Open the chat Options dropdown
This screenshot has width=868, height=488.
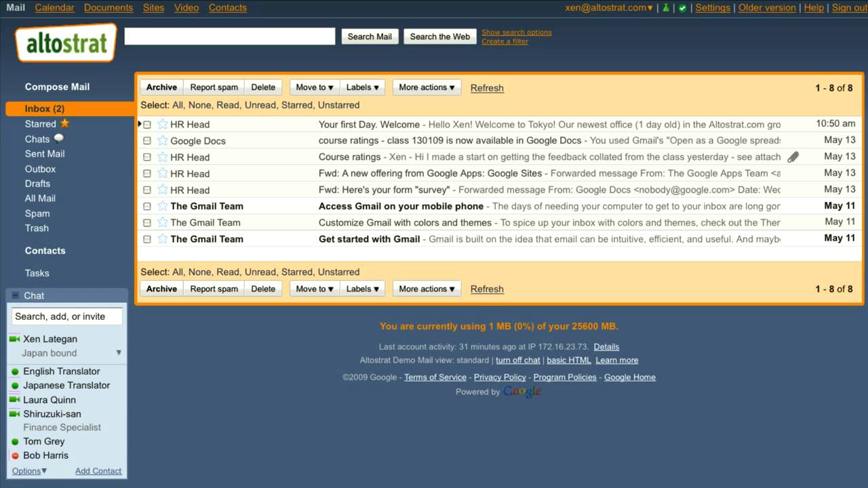(x=29, y=471)
